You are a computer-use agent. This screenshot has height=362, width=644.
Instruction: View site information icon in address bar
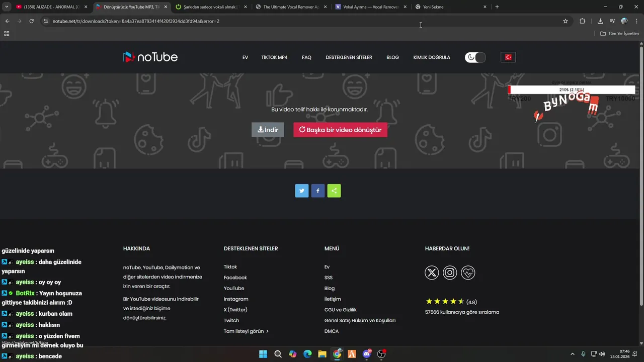(x=46, y=21)
